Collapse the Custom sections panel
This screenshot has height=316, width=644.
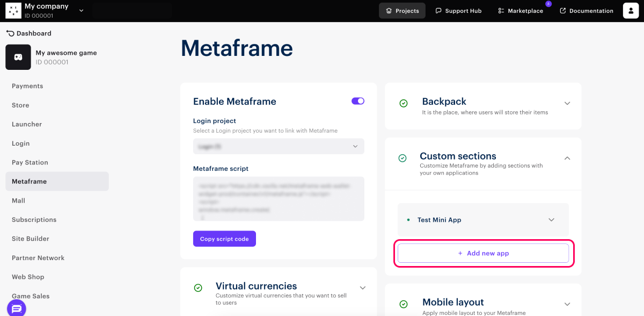pos(567,158)
